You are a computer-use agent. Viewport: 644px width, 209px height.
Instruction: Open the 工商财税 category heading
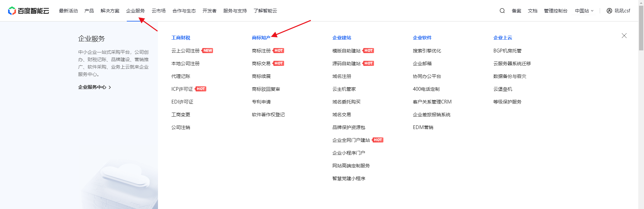point(181,38)
